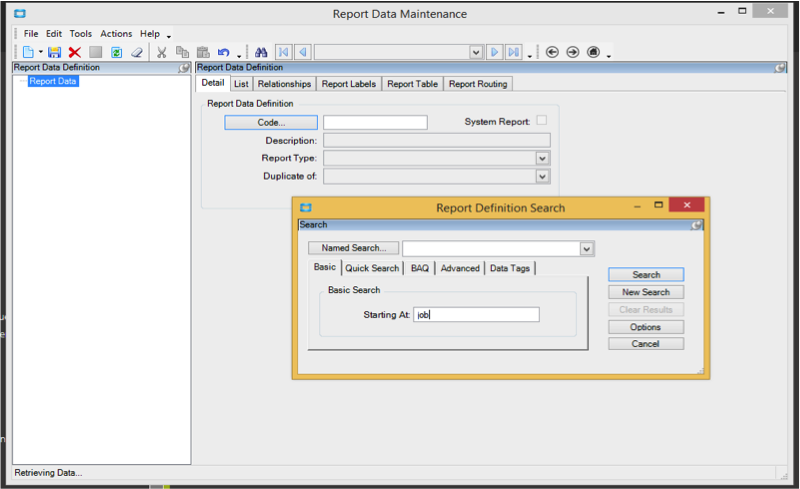Click the Cut scissors icon

[x=162, y=52]
